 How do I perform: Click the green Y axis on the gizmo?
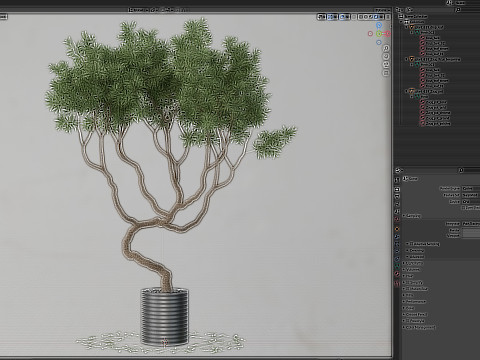pos(379,33)
